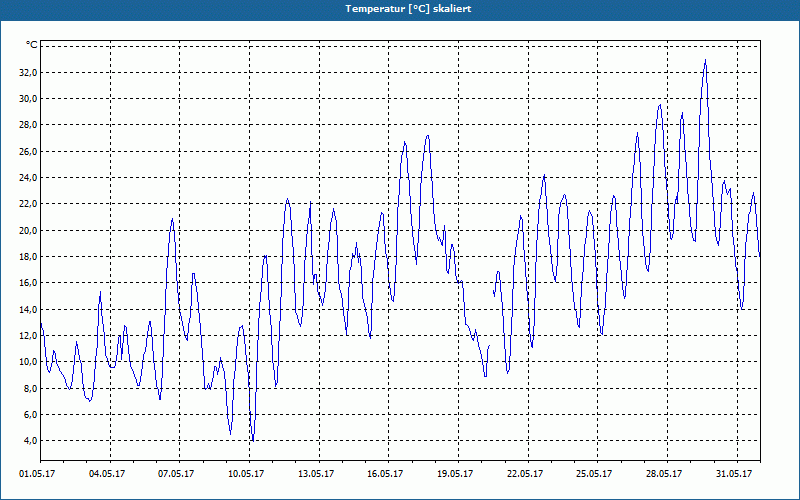
Task: Click the 04.05.17 date label
Action: point(107,474)
